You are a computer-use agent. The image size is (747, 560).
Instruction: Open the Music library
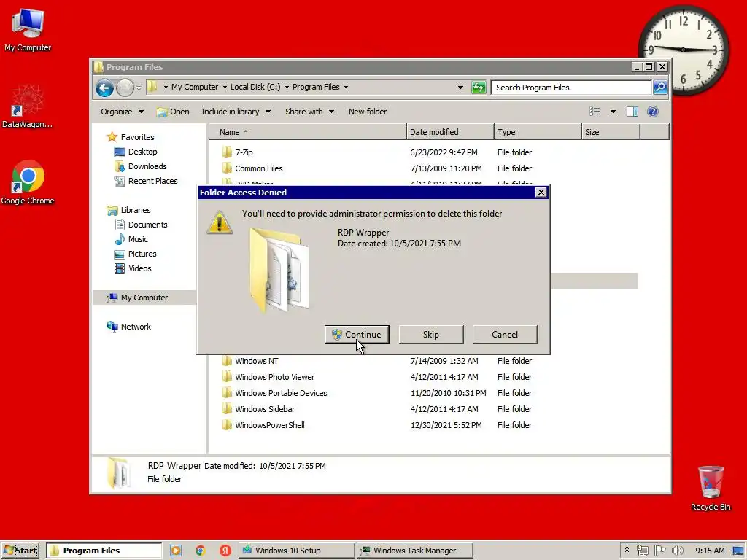click(x=138, y=239)
